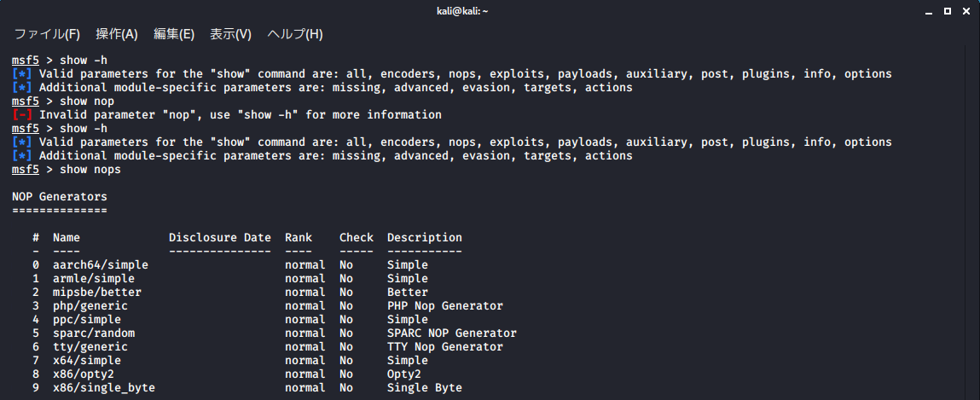Viewport: 980px width, 400px height.
Task: Open the ヘルプ(H) menu
Action: pos(295,34)
